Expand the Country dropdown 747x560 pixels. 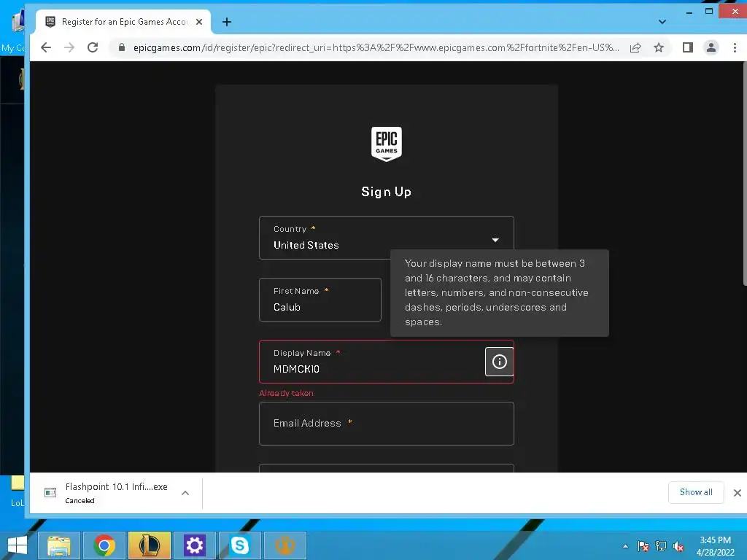click(x=387, y=238)
